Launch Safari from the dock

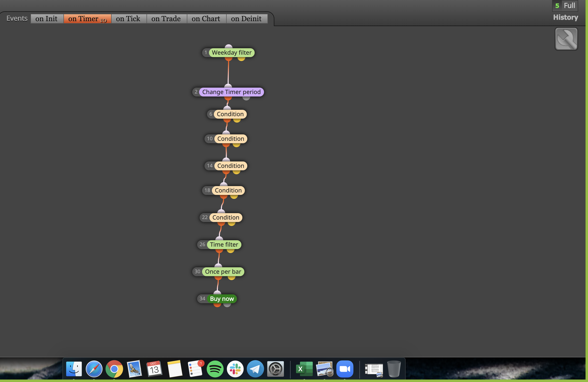[x=94, y=369]
